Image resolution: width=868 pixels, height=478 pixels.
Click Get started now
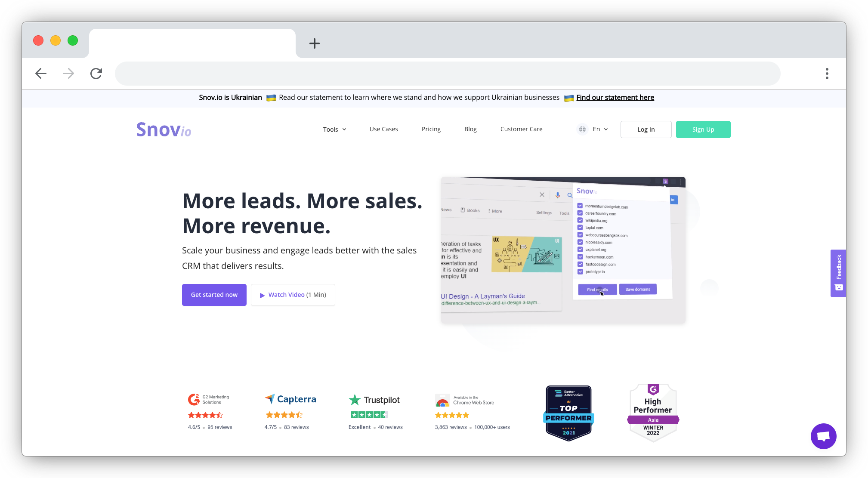[214, 295]
